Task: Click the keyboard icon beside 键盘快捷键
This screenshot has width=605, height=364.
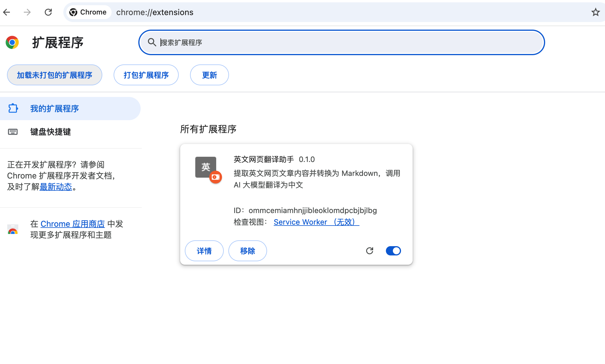Action: (x=13, y=132)
